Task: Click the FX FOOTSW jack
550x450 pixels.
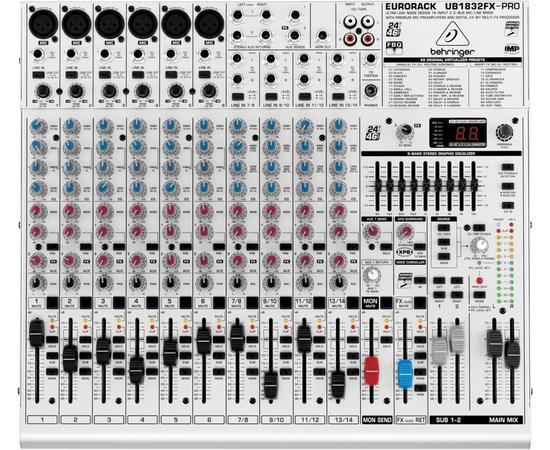Action: (371, 59)
